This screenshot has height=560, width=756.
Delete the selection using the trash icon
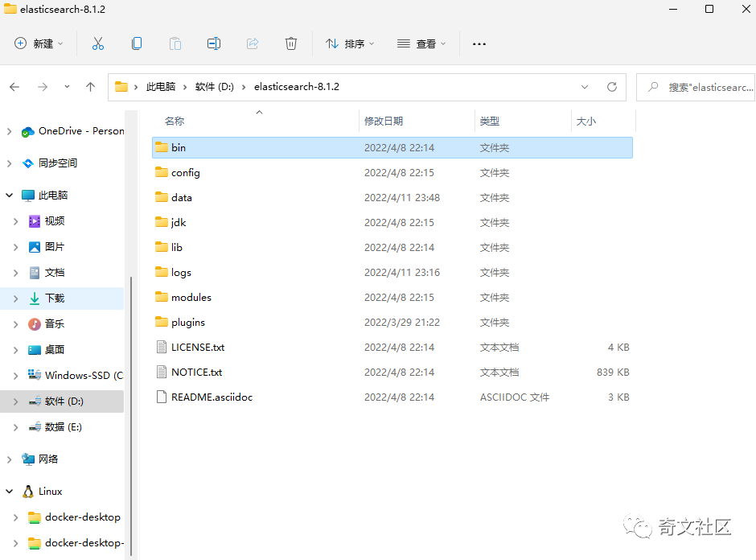[291, 43]
